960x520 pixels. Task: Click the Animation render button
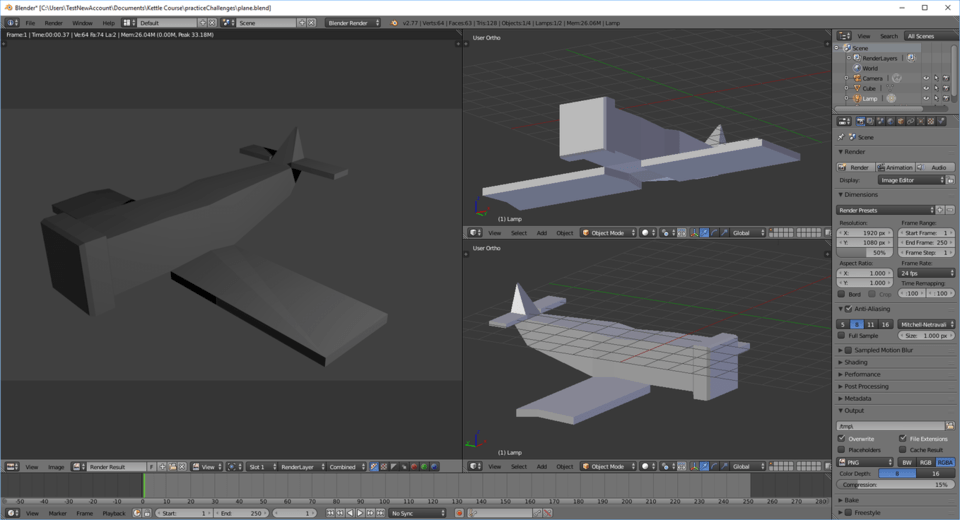tap(895, 167)
